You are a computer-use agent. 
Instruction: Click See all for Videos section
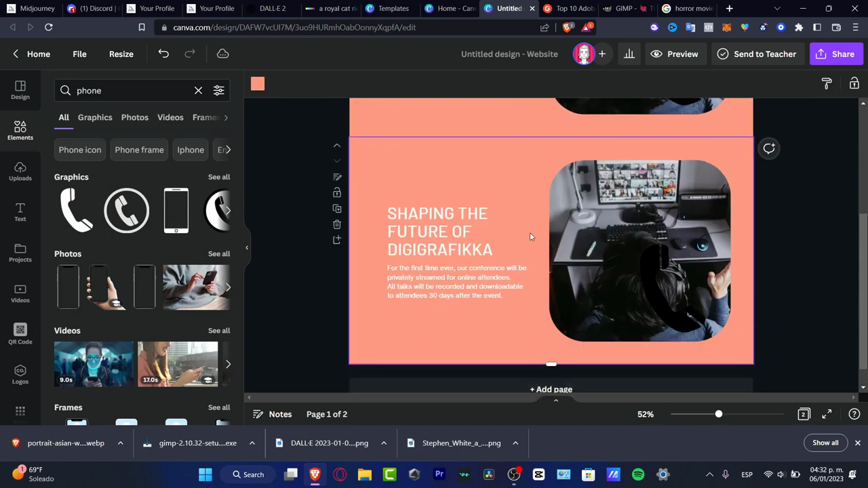(219, 331)
